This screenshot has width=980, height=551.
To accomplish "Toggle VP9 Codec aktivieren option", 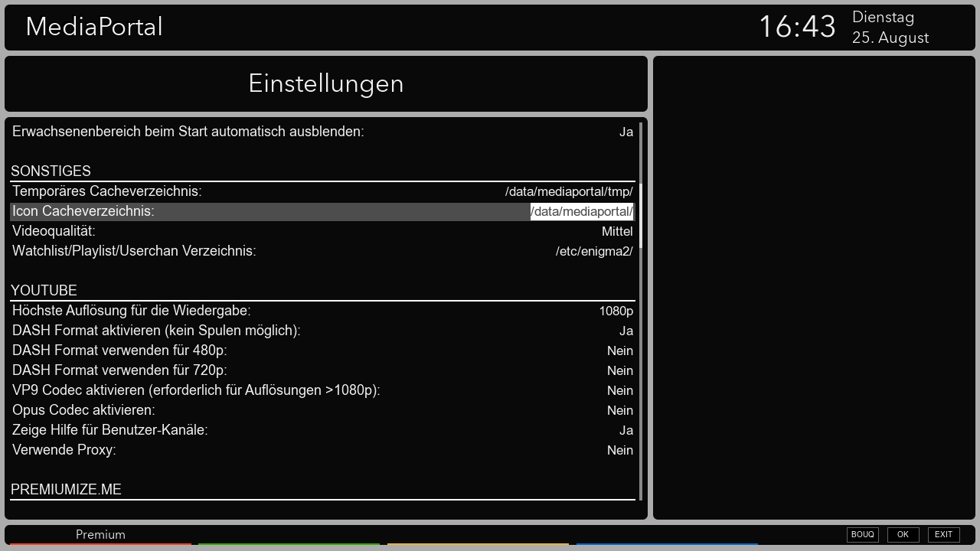I will [619, 390].
